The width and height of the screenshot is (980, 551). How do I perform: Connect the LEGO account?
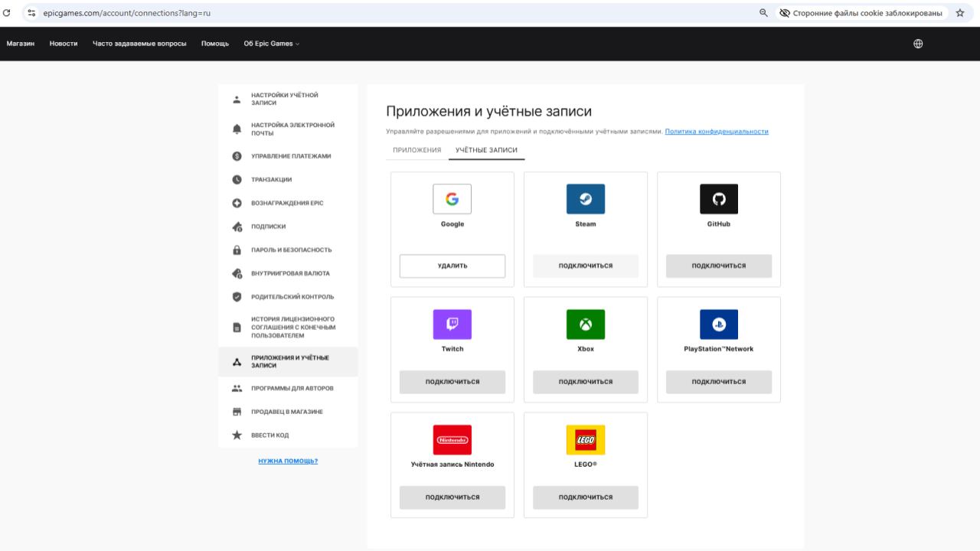pyautogui.click(x=586, y=497)
